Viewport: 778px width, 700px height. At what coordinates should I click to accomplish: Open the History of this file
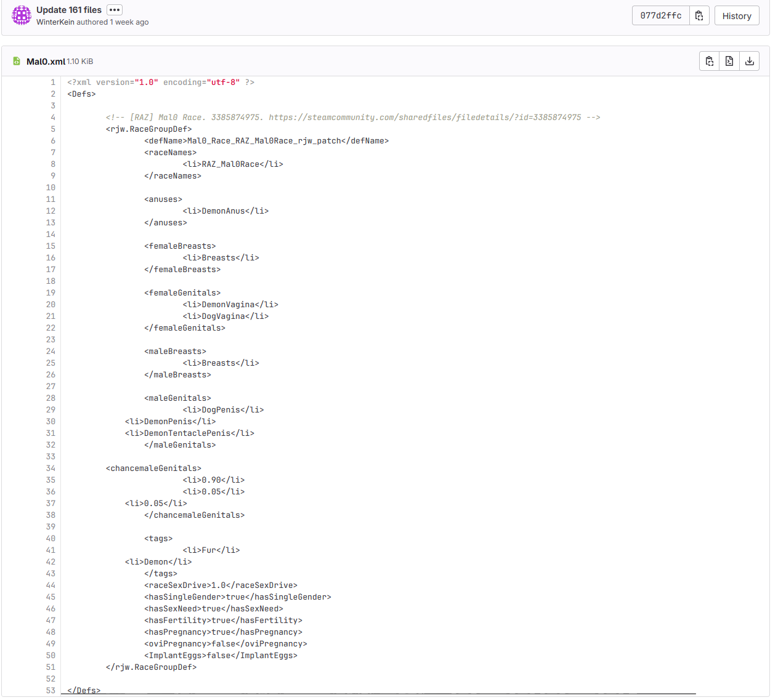pos(737,16)
